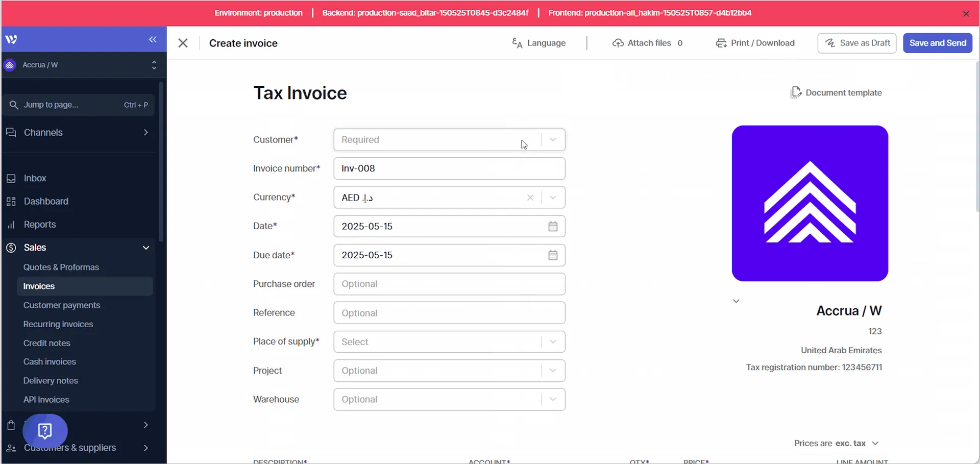The height and width of the screenshot is (464, 980).
Task: Expand the Customer dropdown
Action: click(553, 139)
